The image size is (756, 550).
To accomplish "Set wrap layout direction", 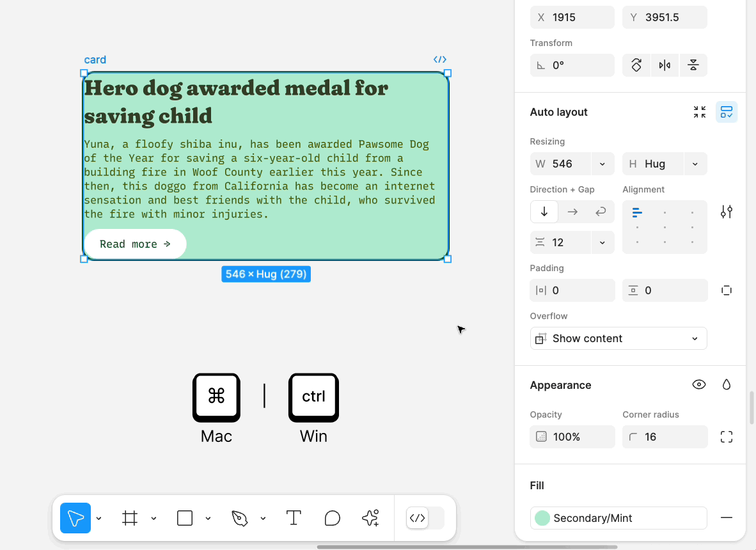I will point(601,212).
